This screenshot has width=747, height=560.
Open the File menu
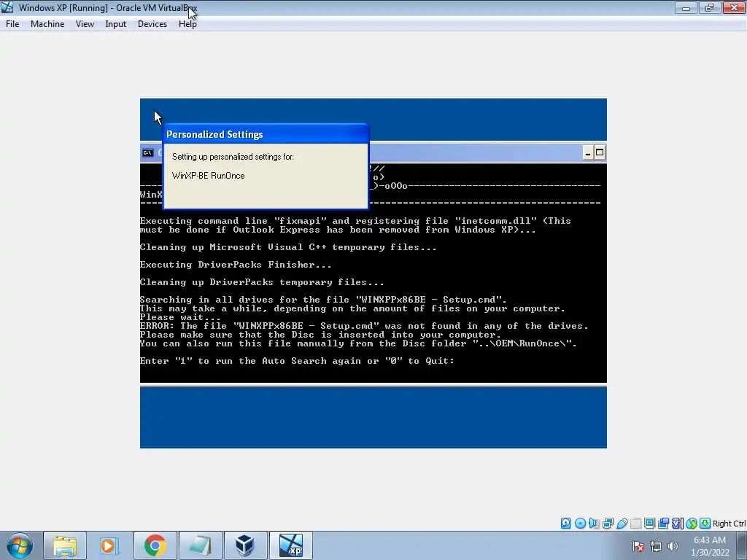click(12, 24)
